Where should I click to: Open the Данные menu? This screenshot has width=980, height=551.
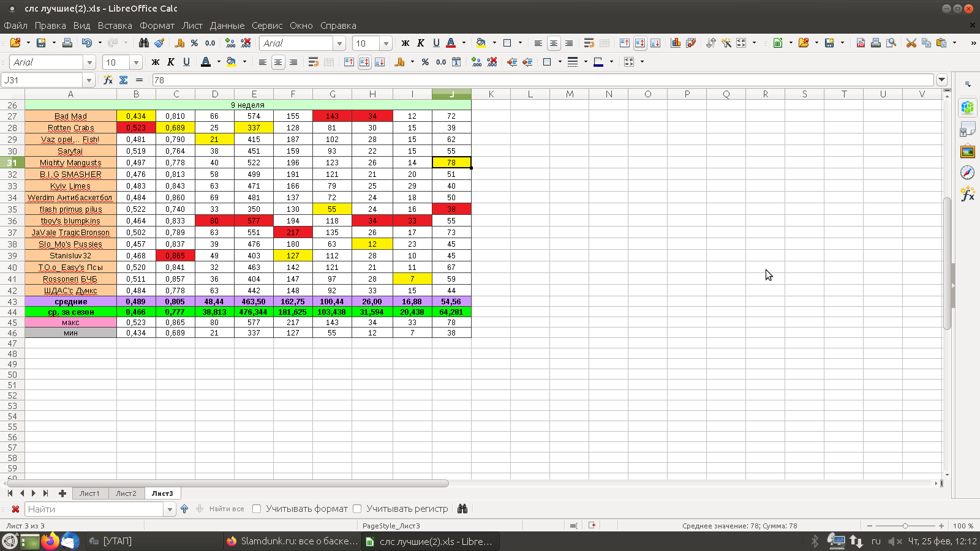point(227,26)
